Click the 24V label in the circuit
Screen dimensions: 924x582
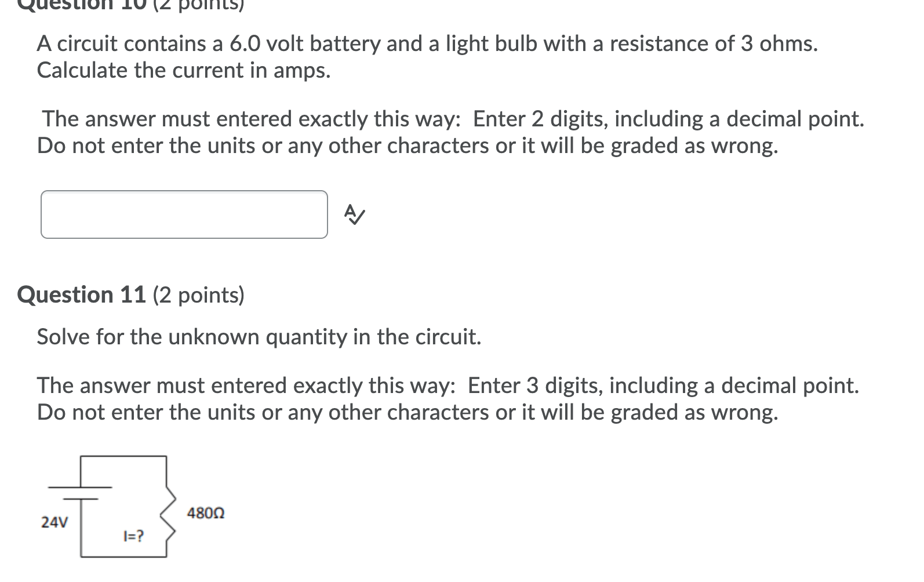coord(55,521)
